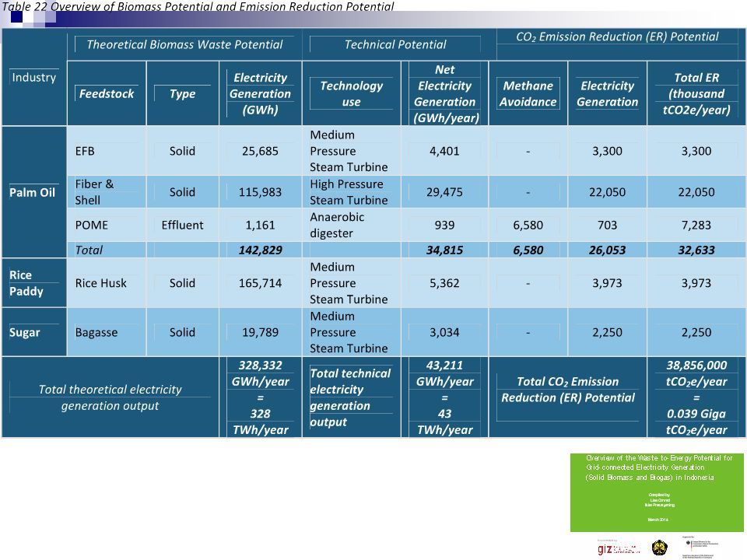Select the 'Methane Avoidance' column header
This screenshot has width=747, height=560.
pos(528,93)
